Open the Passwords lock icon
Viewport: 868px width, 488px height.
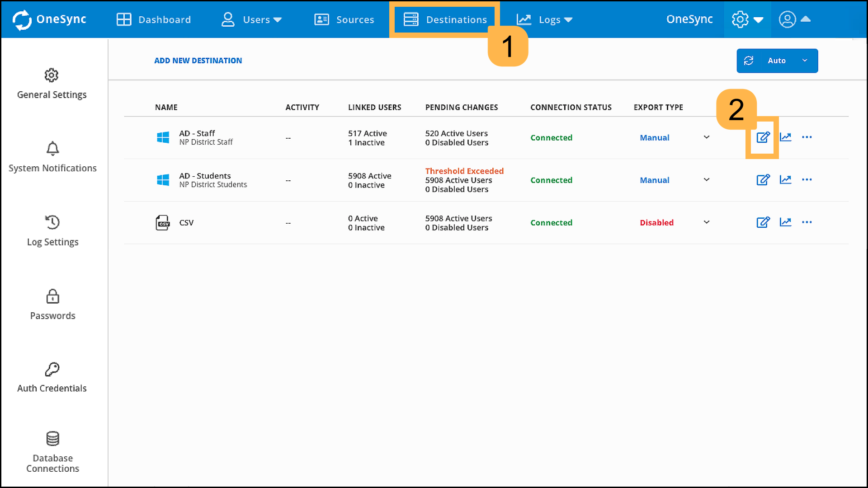coord(52,296)
